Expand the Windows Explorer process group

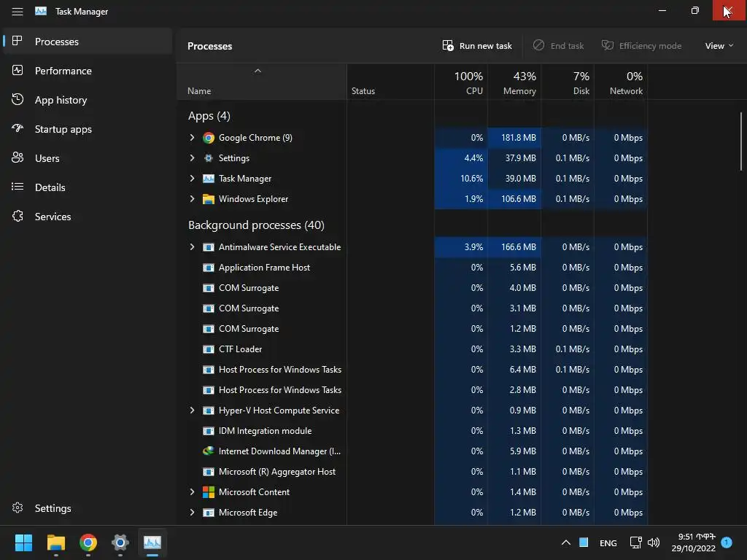(192, 199)
